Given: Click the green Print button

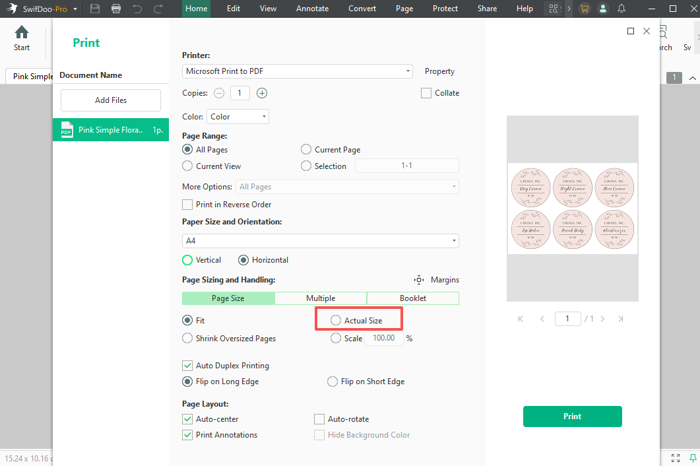Looking at the screenshot, I should (572, 416).
